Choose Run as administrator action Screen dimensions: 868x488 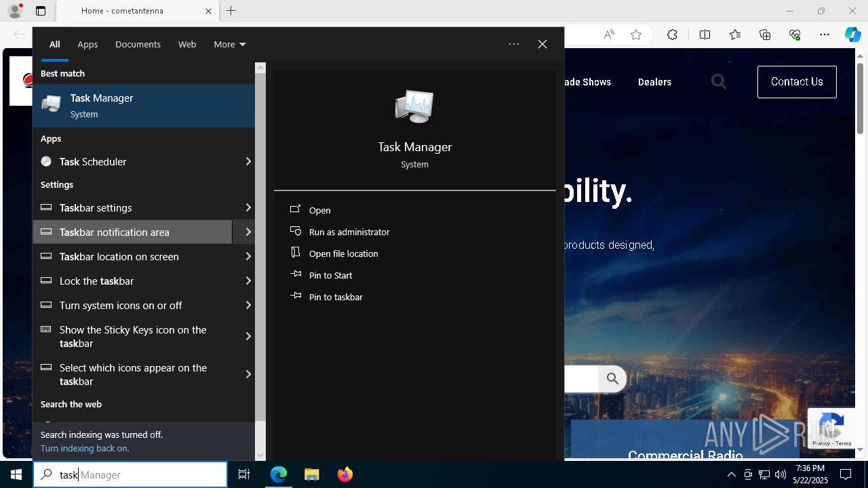tap(349, 232)
